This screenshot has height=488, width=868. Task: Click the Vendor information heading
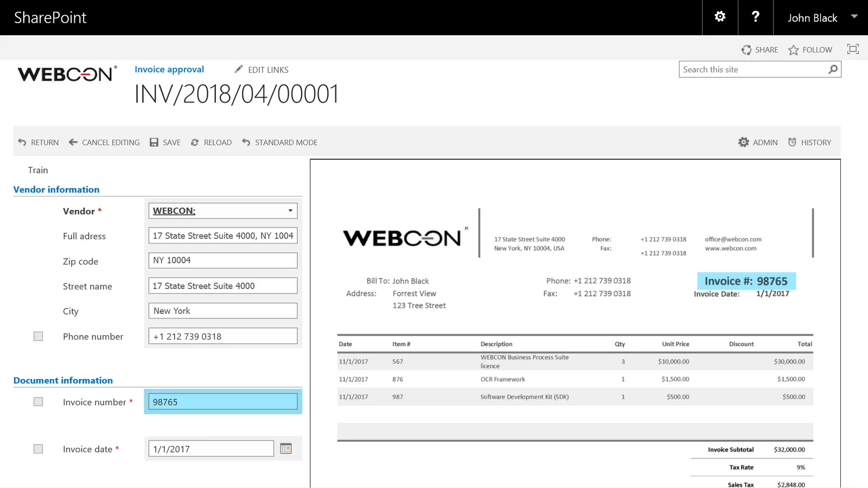pyautogui.click(x=56, y=190)
